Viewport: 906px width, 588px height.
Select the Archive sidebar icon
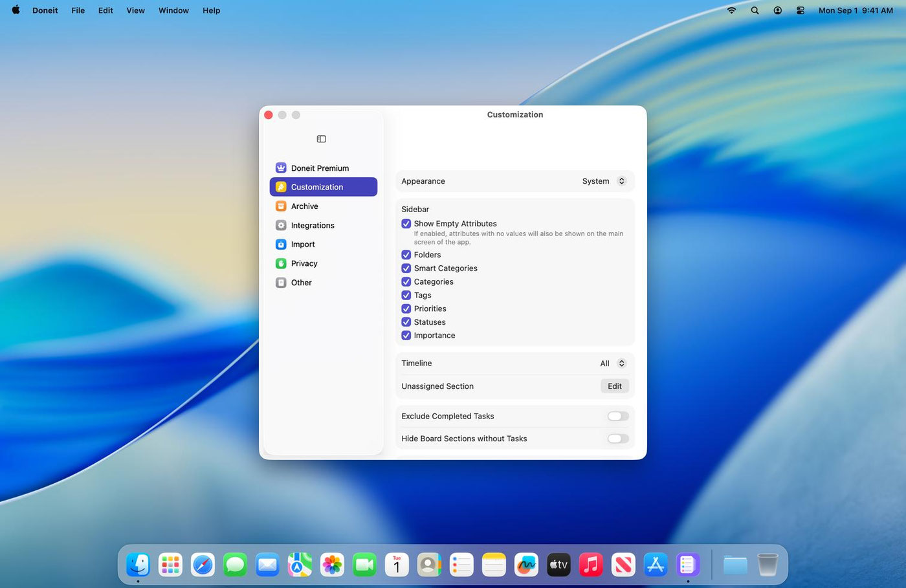pos(281,206)
